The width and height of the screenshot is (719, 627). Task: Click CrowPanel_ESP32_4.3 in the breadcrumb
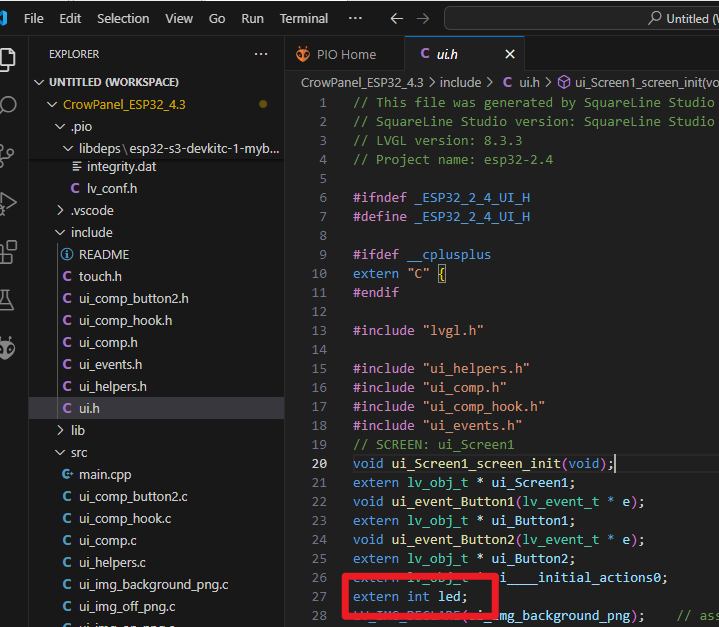tap(362, 83)
